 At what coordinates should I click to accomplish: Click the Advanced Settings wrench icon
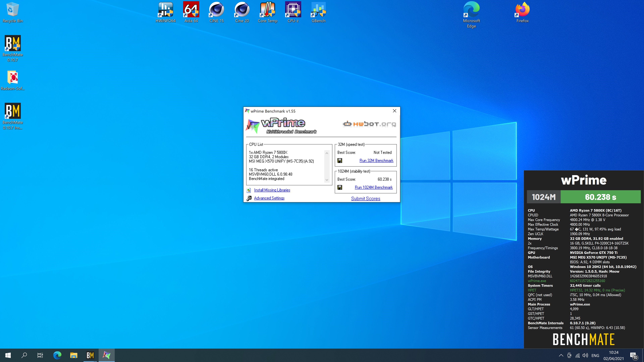point(249,198)
